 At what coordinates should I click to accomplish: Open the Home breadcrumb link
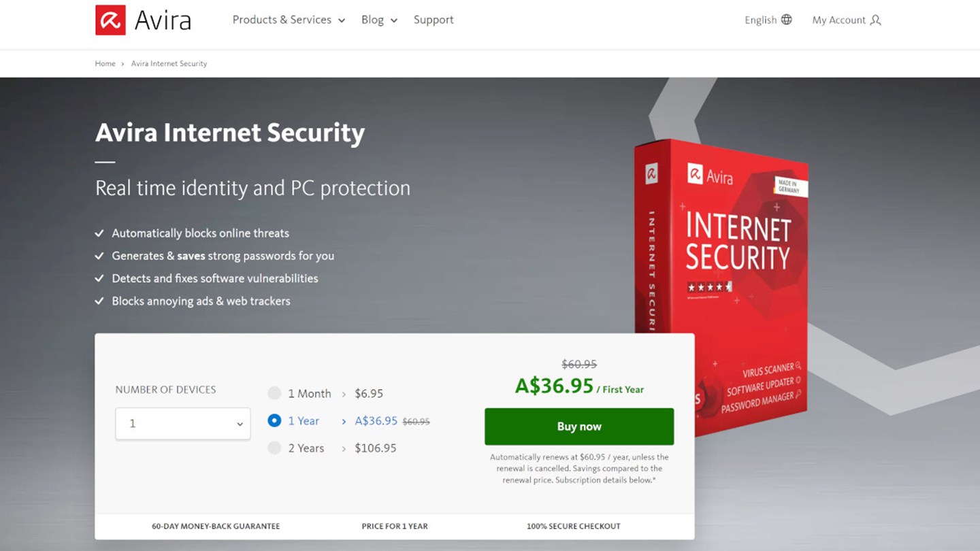click(105, 63)
